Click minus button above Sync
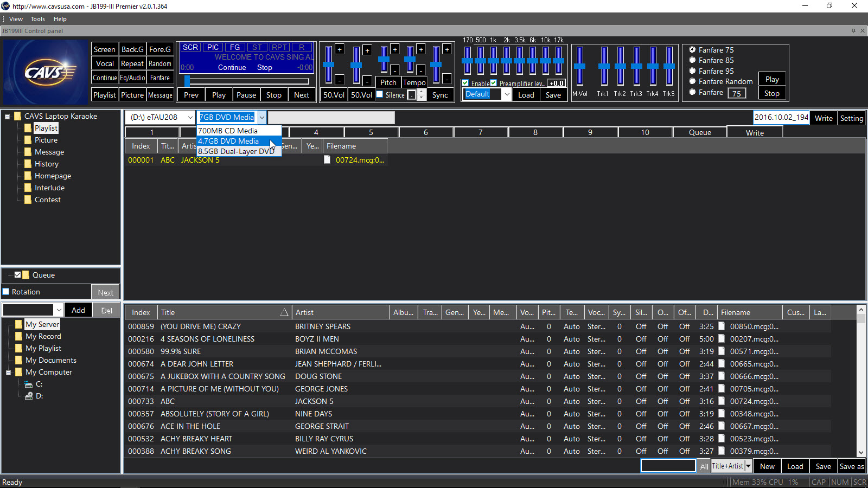868x488 pixels. 447,79
